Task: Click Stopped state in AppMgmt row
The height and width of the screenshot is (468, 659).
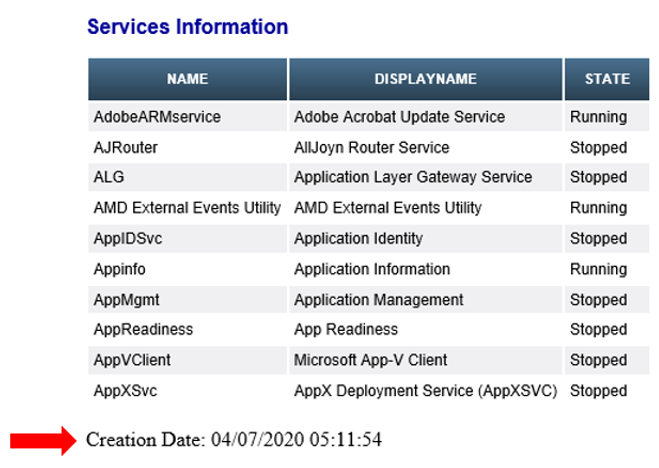Action: [607, 300]
